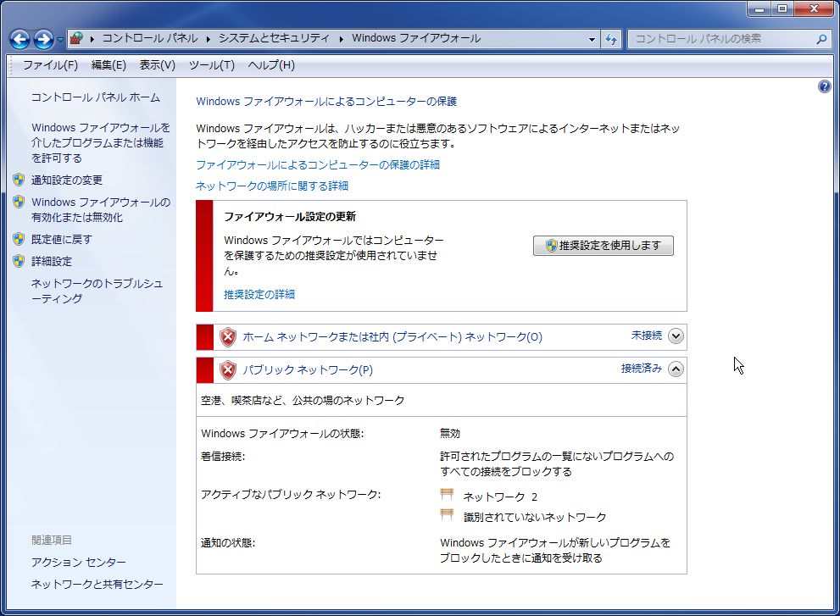The width and height of the screenshot is (840, 616).
Task: Refresh the page with the refresh icon
Action: pyautogui.click(x=610, y=39)
